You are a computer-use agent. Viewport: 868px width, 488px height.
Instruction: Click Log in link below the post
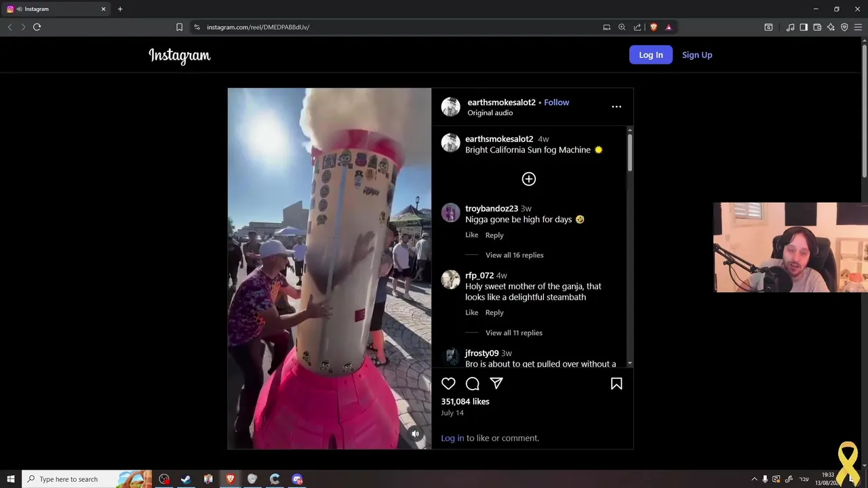click(452, 438)
